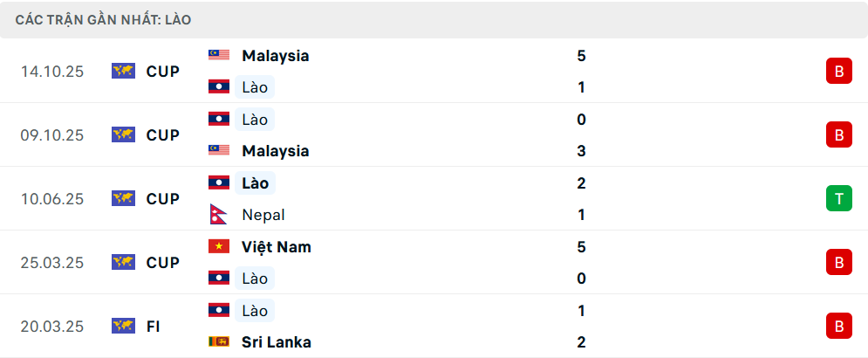The image size is (868, 358).
Task: Click the green T result badge
Action: tap(838, 199)
